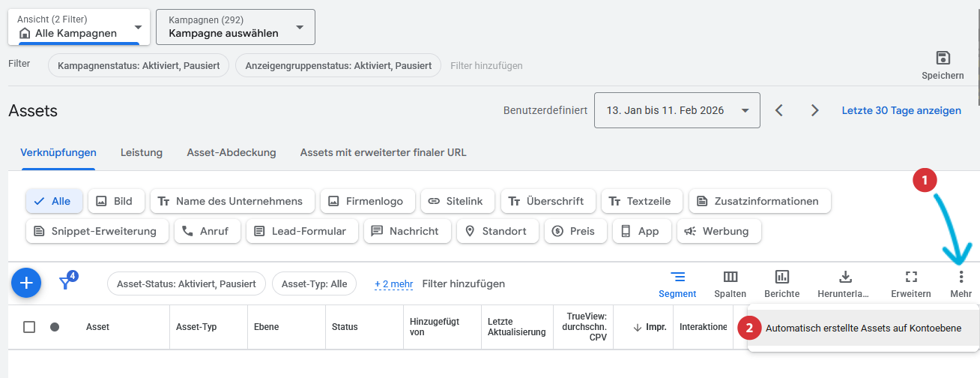Image resolution: width=980 pixels, height=378 pixels.
Task: Open the Alle Kampagnen view dropdown
Action: (79, 27)
